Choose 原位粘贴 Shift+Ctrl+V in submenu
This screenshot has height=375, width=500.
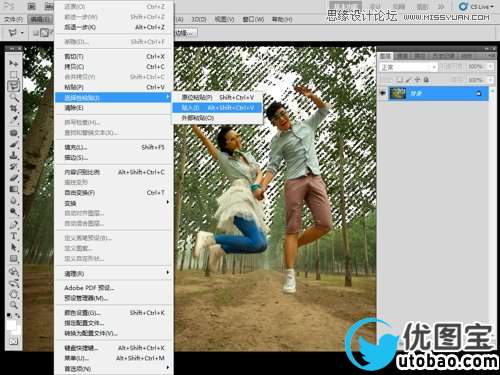pyautogui.click(x=217, y=97)
